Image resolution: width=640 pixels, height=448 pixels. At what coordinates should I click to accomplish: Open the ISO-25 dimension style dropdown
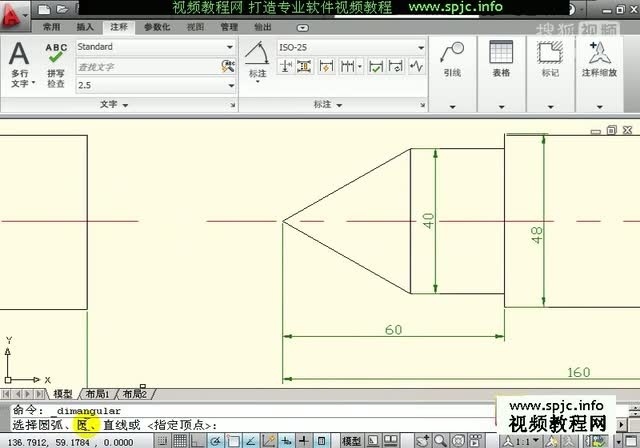pyautogui.click(x=421, y=47)
